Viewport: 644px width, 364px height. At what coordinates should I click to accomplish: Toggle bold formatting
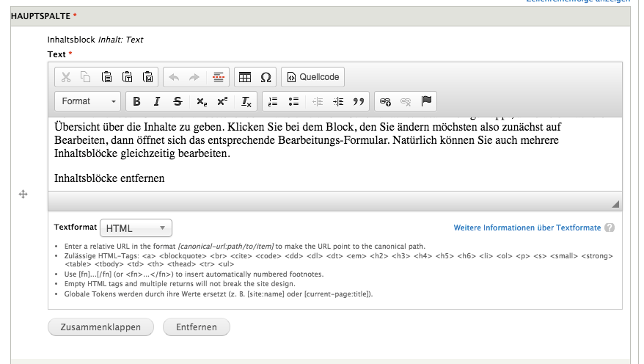[x=136, y=101]
